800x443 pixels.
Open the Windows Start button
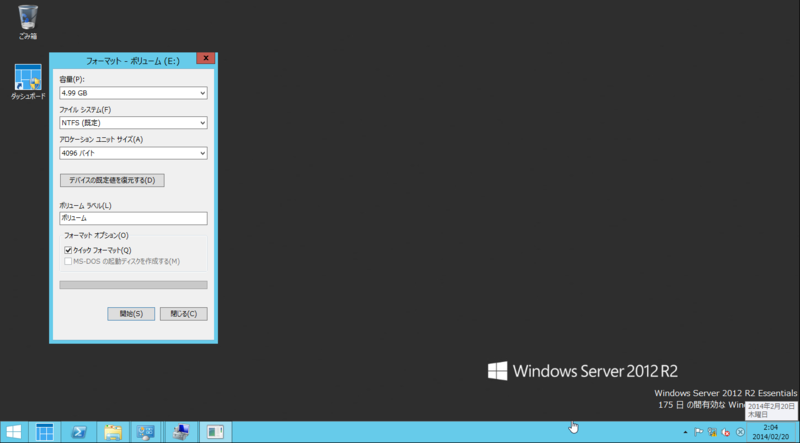(x=14, y=432)
